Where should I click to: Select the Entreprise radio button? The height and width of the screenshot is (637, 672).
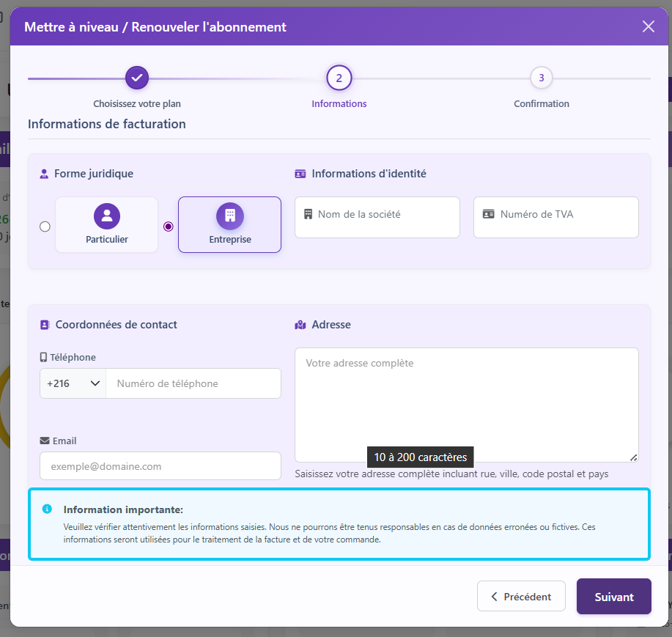click(169, 227)
